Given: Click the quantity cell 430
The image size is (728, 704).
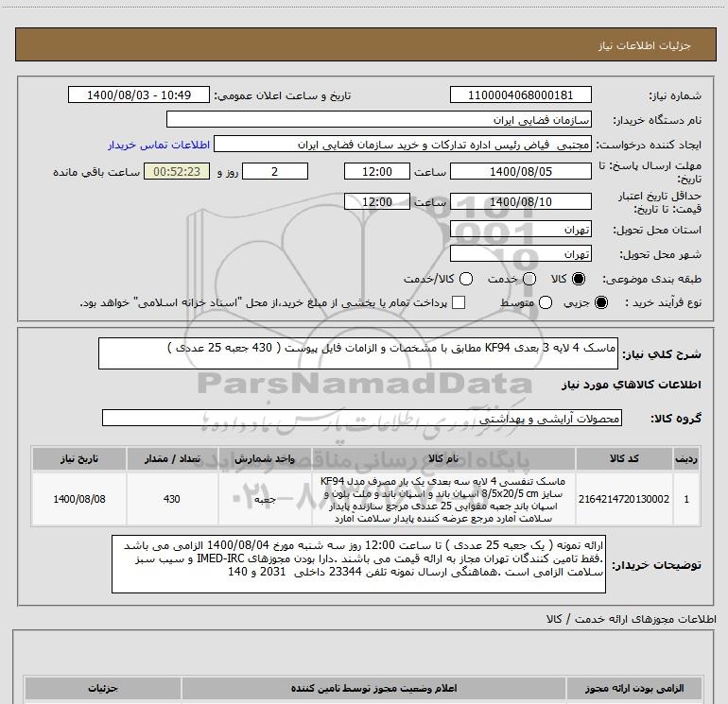Looking at the screenshot, I should coord(172,499).
